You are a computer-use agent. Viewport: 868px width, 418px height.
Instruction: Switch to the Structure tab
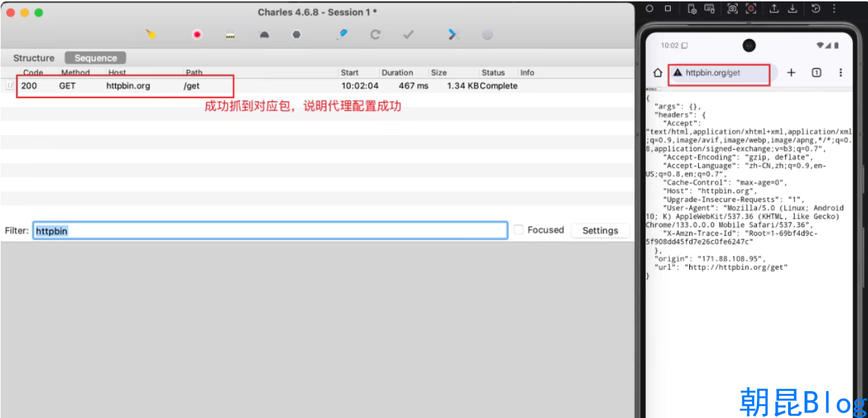point(34,58)
